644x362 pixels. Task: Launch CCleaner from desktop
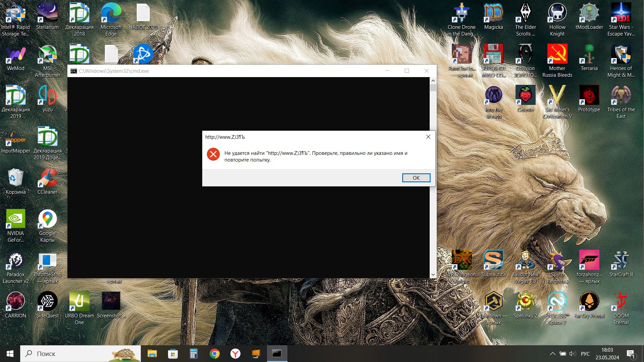47,181
